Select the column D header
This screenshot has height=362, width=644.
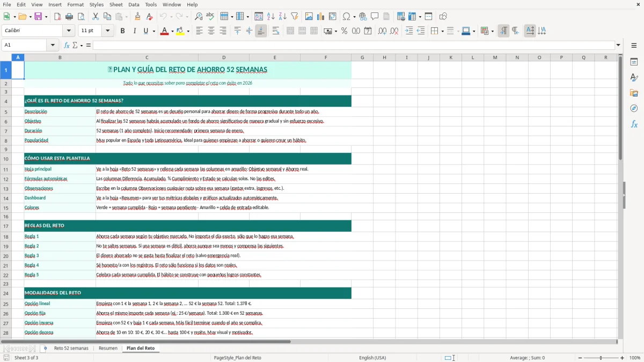224,57
